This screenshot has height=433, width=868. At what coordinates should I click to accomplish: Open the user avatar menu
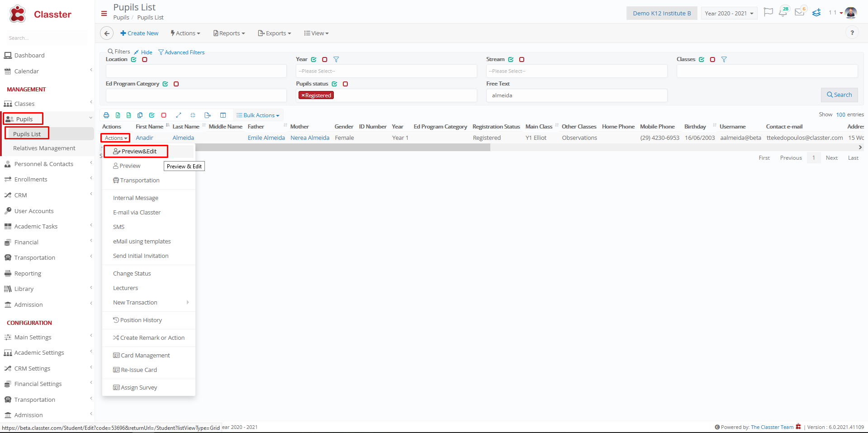coord(851,13)
